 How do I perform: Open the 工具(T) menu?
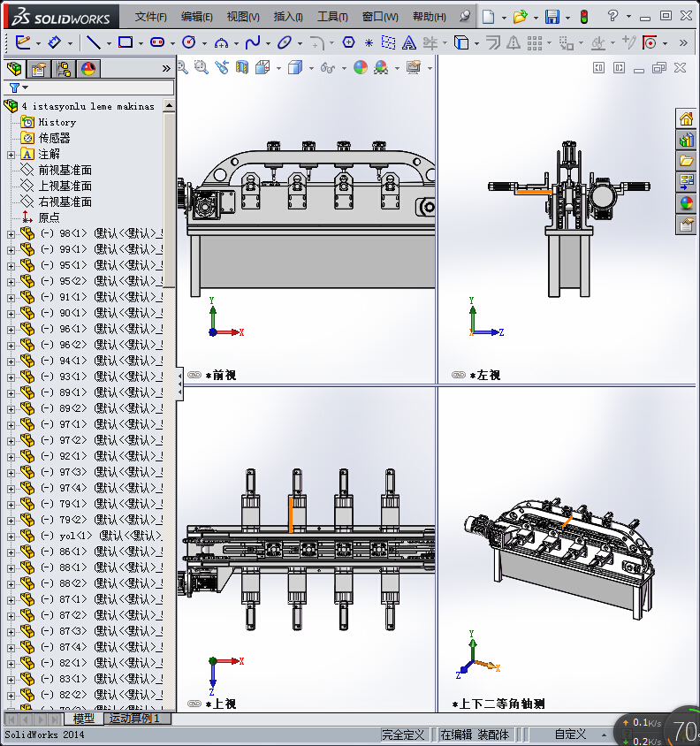[332, 17]
